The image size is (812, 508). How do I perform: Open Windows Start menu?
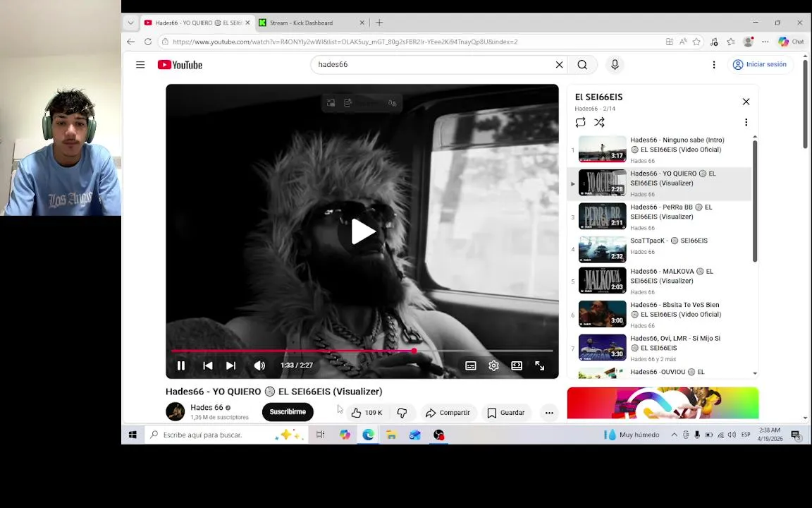[x=133, y=435]
